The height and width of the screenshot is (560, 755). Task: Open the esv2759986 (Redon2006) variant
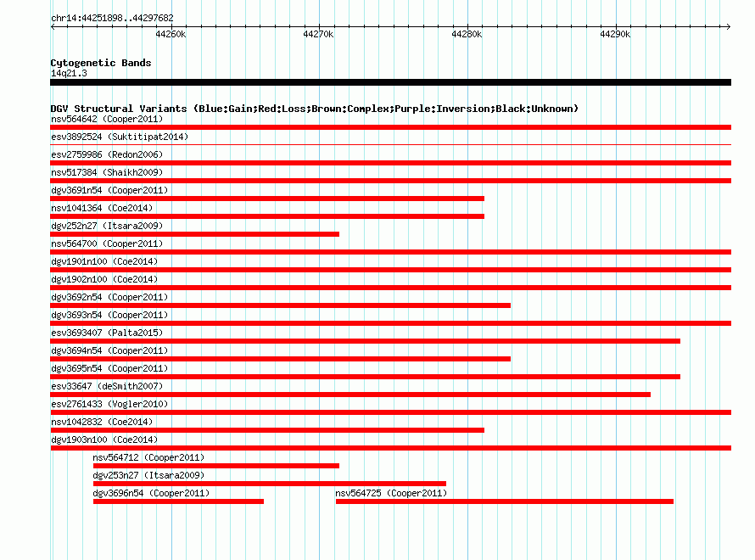tap(107, 154)
